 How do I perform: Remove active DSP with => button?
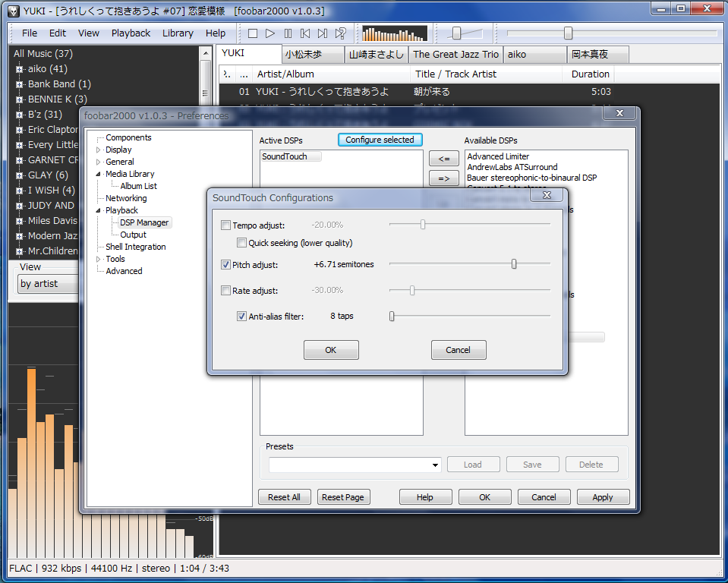point(444,178)
